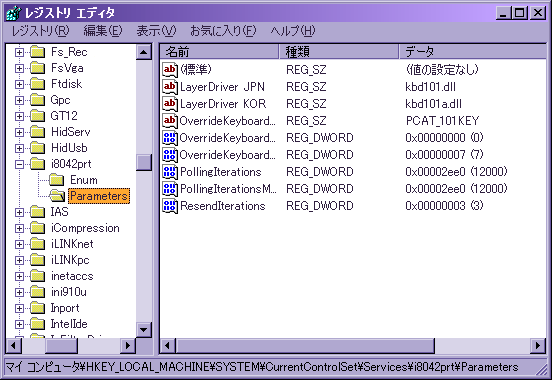Collapse the i8042prt key
This screenshot has height=380, width=552.
19,164
